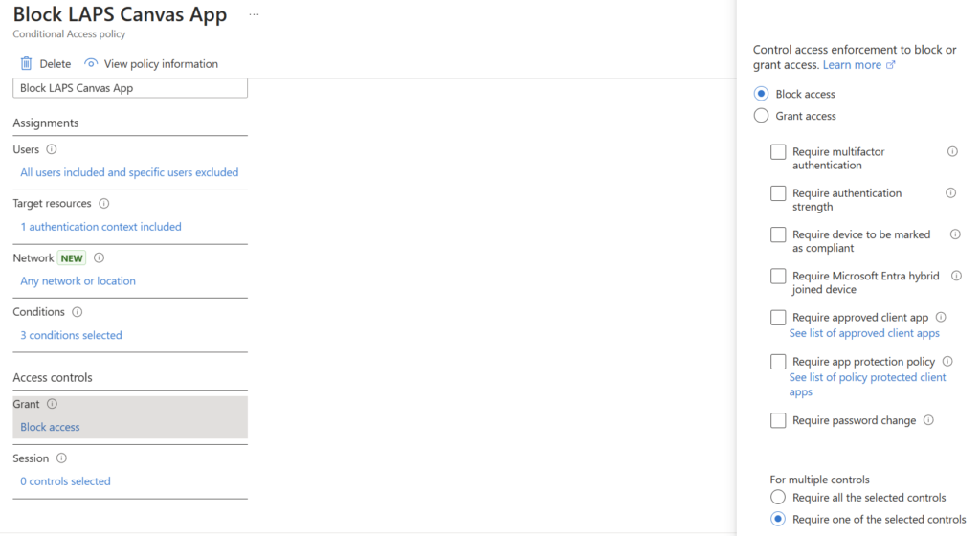Open the All users included assignment link
The height and width of the screenshot is (536, 980).
[129, 173]
